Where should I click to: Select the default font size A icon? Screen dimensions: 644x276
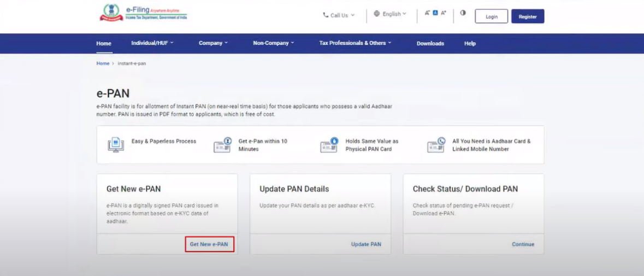click(x=435, y=13)
